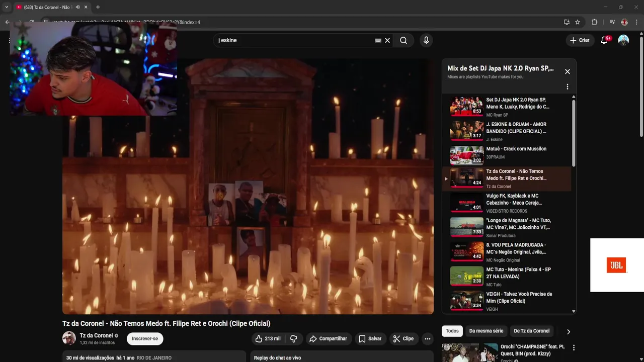
Task: Open a new browser tab with plus button
Action: pos(98,7)
